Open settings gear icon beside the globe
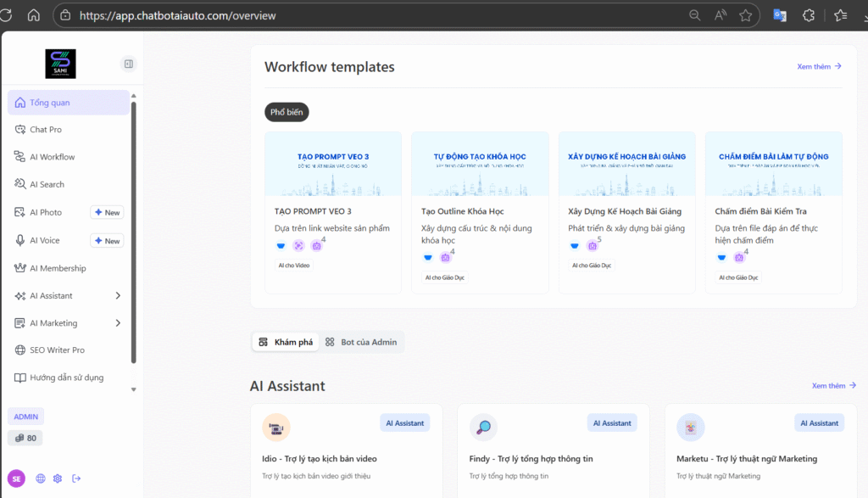Screen dimensions: 868x498 tap(58, 478)
